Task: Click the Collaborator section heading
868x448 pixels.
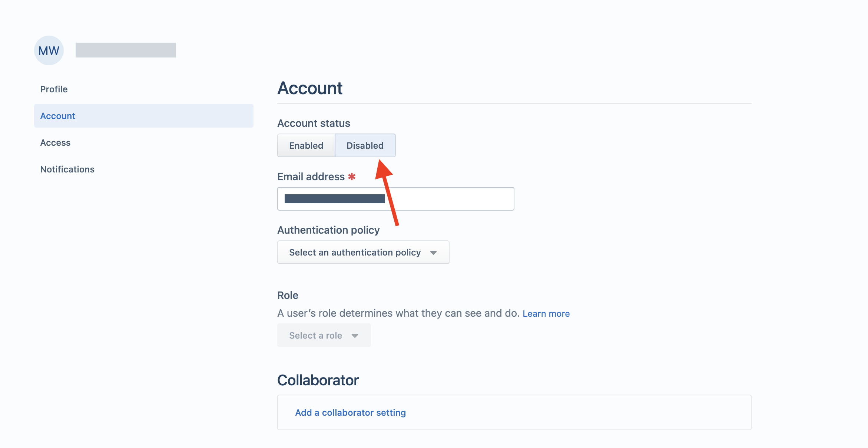Action: click(318, 380)
